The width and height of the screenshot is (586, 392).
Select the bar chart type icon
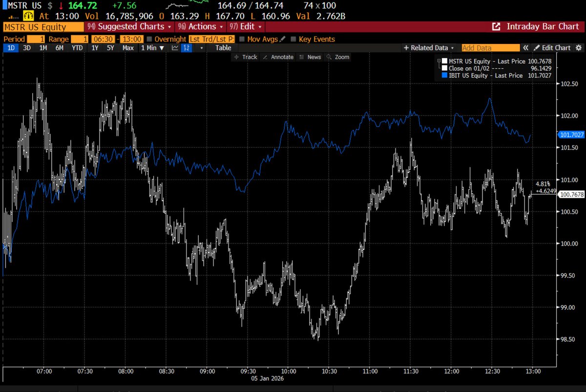186,48
